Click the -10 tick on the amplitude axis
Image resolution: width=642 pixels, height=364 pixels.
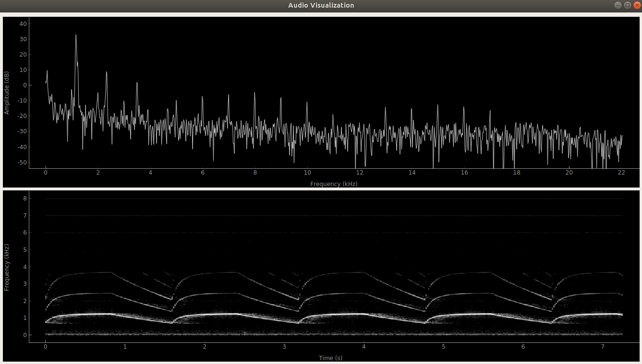(21, 101)
